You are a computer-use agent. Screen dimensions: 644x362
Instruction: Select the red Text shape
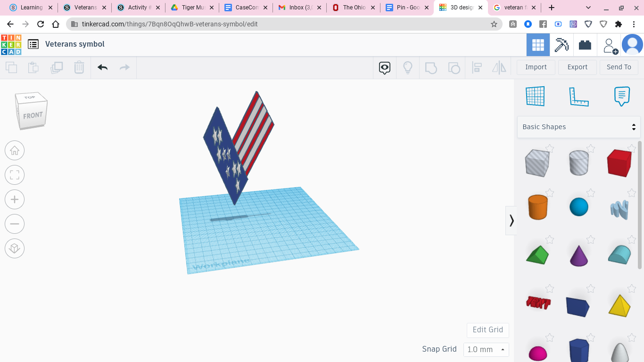pos(538,302)
